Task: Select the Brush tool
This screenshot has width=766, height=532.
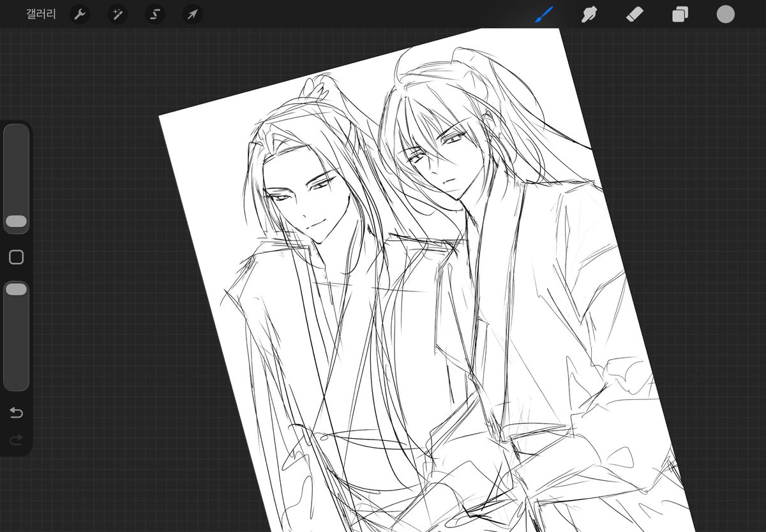Action: 544,14
